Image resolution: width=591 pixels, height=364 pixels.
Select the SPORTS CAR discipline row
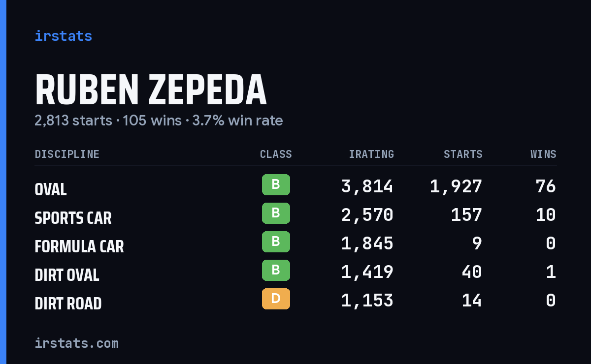tap(295, 215)
